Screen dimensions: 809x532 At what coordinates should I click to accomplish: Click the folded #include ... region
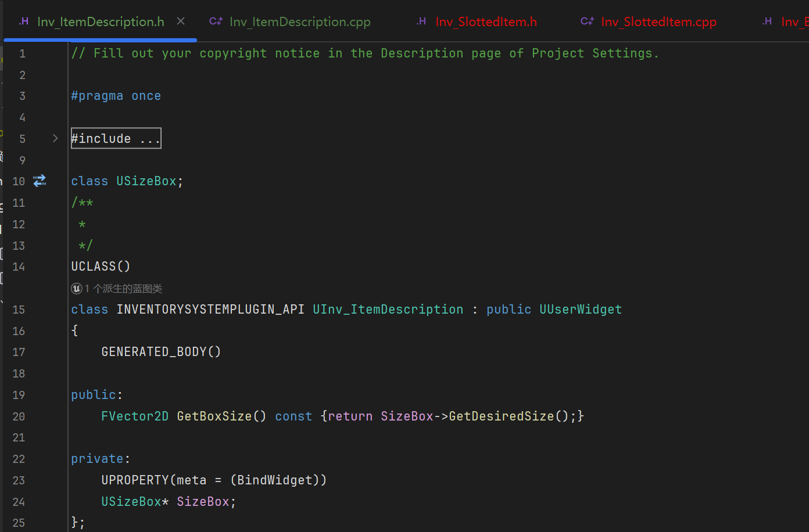coord(116,138)
